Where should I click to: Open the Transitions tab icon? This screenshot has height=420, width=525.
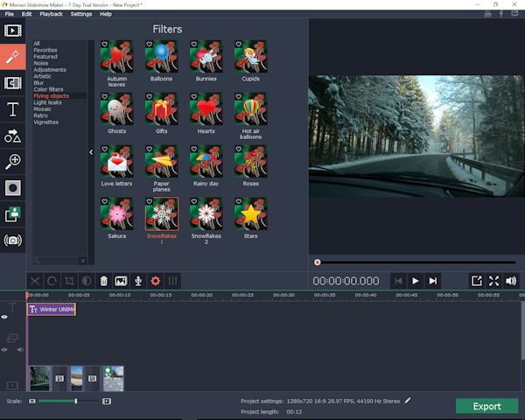(13, 83)
